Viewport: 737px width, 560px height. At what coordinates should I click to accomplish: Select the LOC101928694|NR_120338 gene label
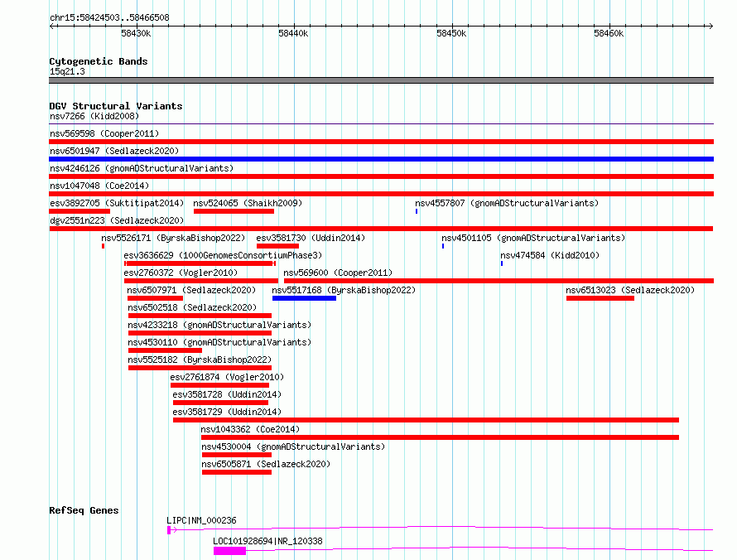(x=268, y=541)
